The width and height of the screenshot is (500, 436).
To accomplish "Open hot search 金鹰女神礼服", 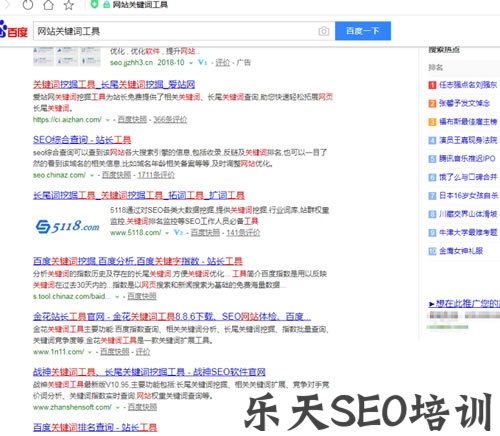I will (461, 251).
